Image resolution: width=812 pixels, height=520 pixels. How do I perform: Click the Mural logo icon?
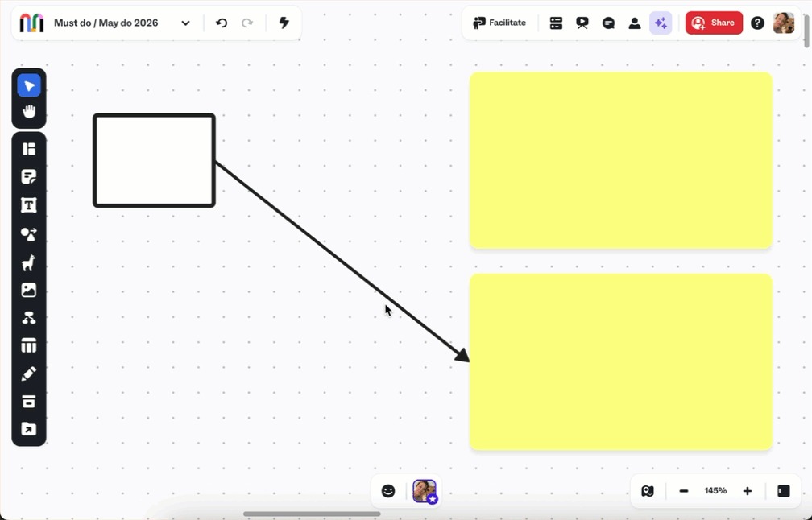(x=31, y=23)
